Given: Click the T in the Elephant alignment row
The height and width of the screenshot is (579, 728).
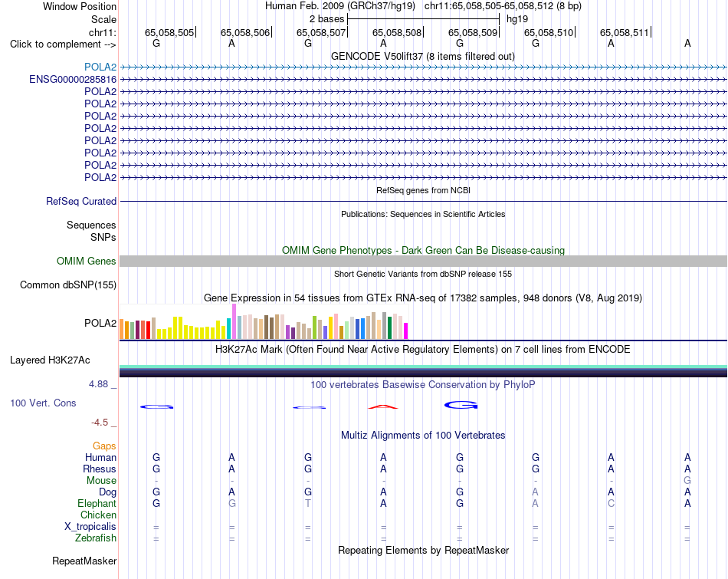Looking at the screenshot, I should coord(308,503).
